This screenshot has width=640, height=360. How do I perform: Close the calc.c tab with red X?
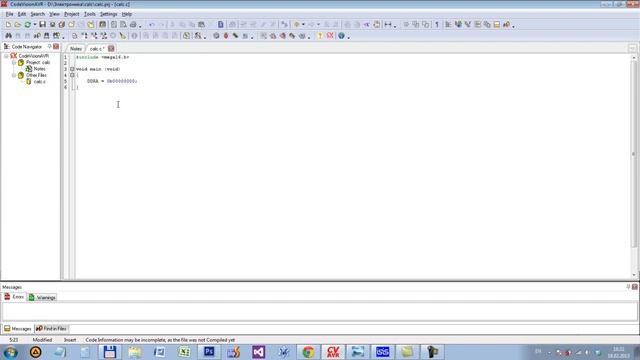(111, 49)
